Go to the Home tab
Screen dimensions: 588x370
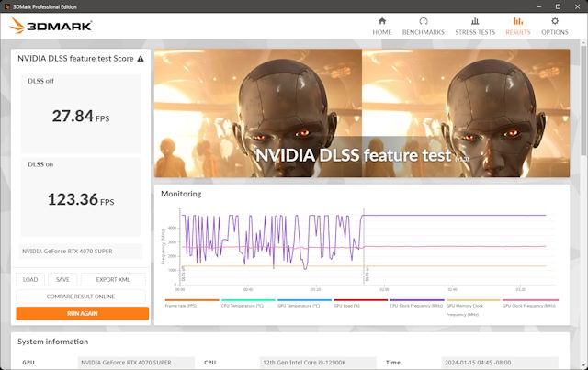click(x=382, y=27)
